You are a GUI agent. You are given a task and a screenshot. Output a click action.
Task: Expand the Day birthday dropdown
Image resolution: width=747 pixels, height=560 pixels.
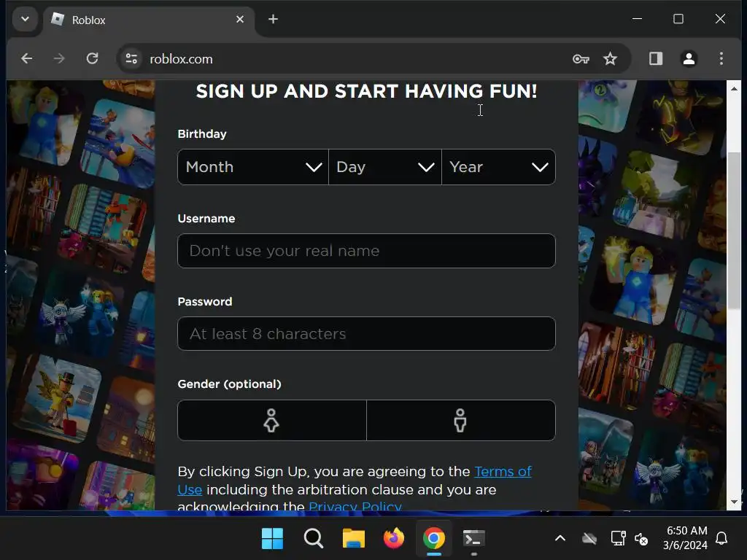coord(385,167)
